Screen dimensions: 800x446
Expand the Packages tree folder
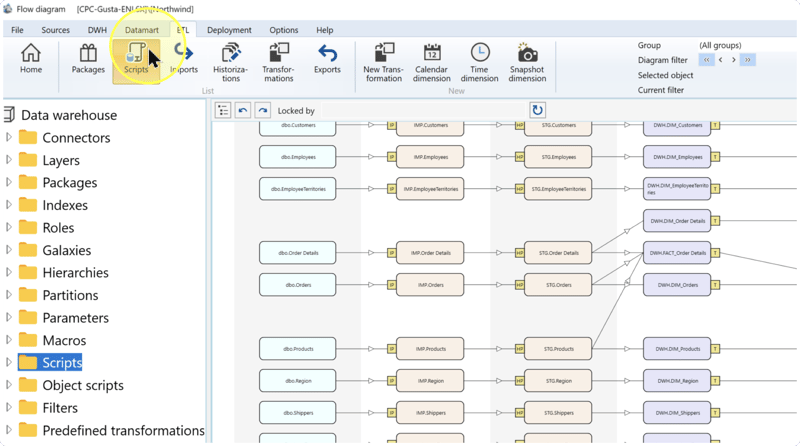point(9,182)
